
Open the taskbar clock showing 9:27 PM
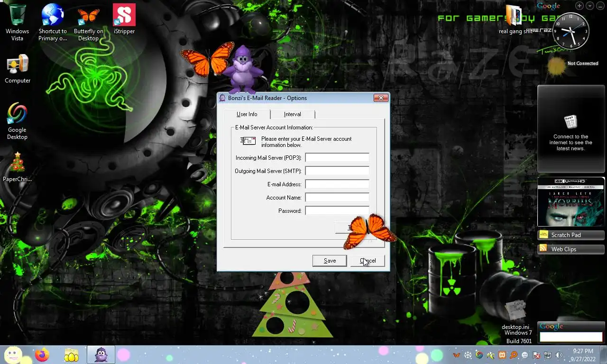pyautogui.click(x=583, y=355)
